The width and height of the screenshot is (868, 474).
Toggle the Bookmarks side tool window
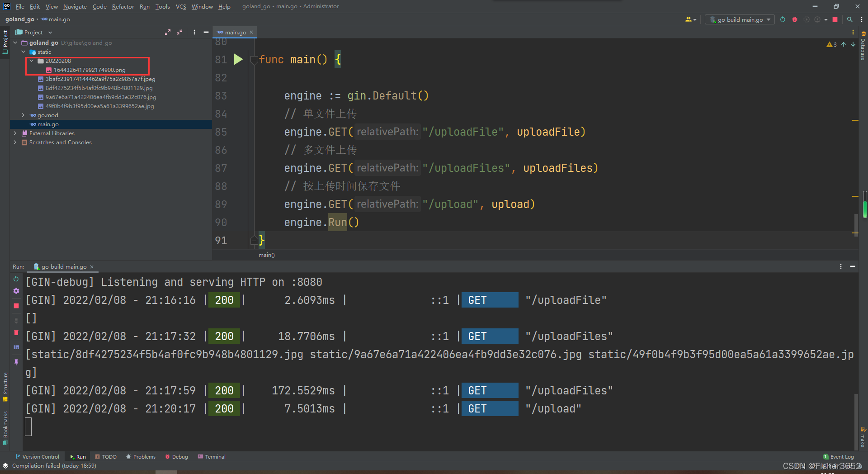(x=5, y=427)
